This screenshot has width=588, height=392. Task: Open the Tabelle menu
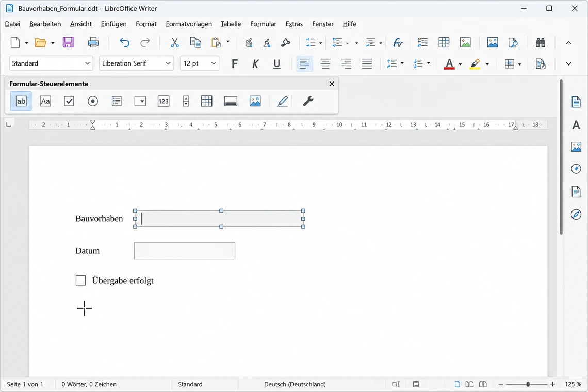coord(231,24)
